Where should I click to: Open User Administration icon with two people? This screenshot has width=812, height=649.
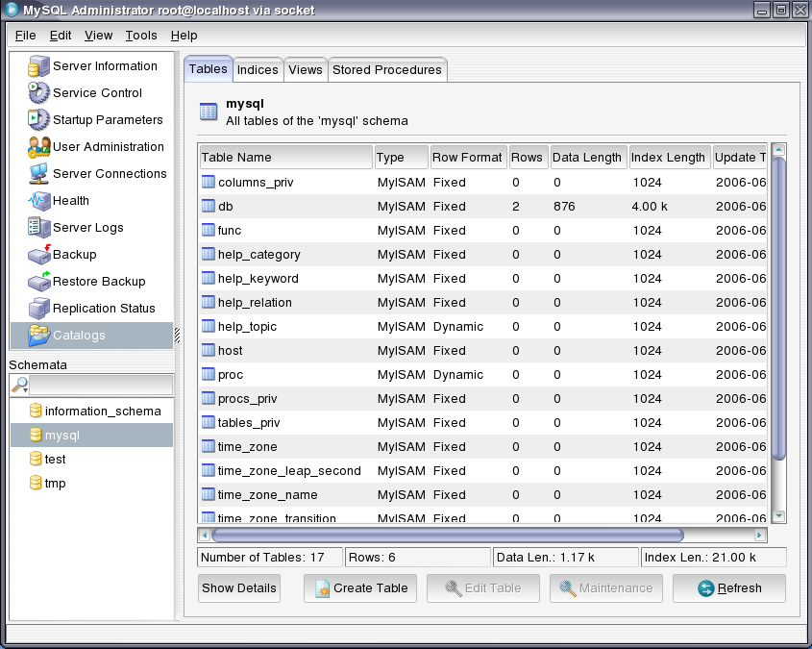38,147
